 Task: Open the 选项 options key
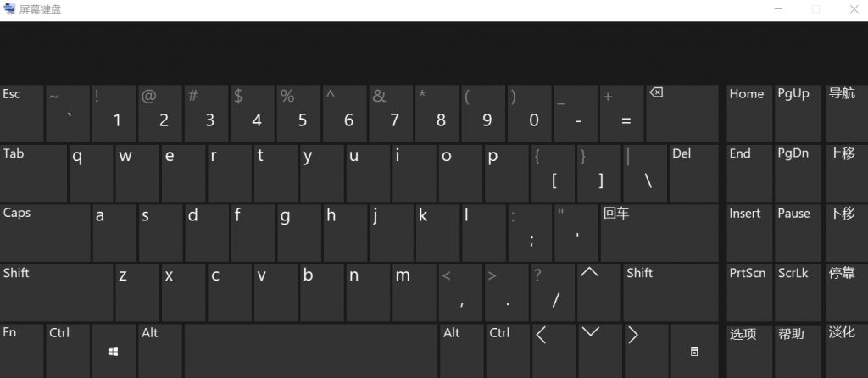[749, 352]
